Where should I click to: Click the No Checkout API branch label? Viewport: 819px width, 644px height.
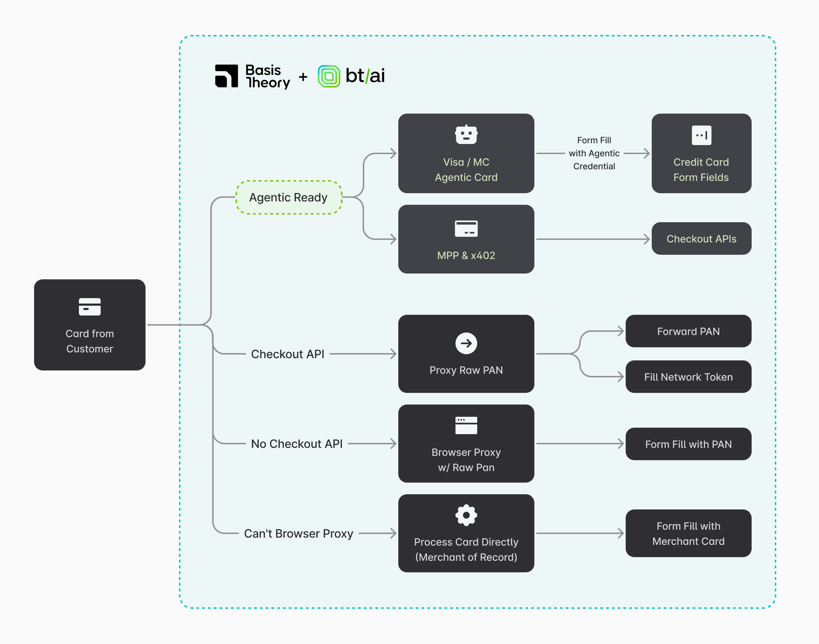pyautogui.click(x=297, y=444)
